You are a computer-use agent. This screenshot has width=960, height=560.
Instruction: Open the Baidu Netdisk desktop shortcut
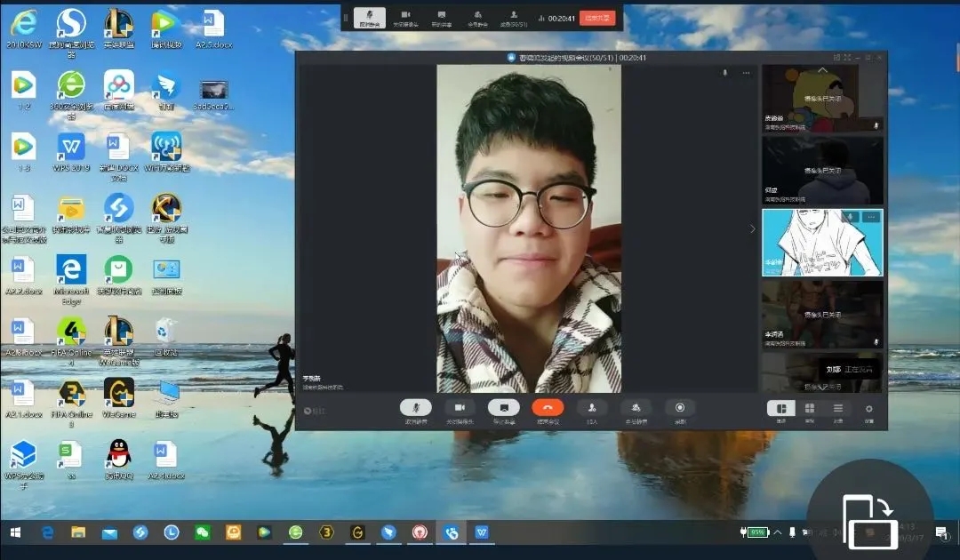(x=119, y=90)
